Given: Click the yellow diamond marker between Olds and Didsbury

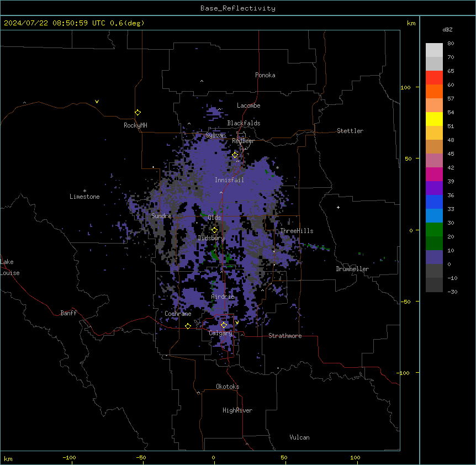Looking at the screenshot, I should coord(214,230).
